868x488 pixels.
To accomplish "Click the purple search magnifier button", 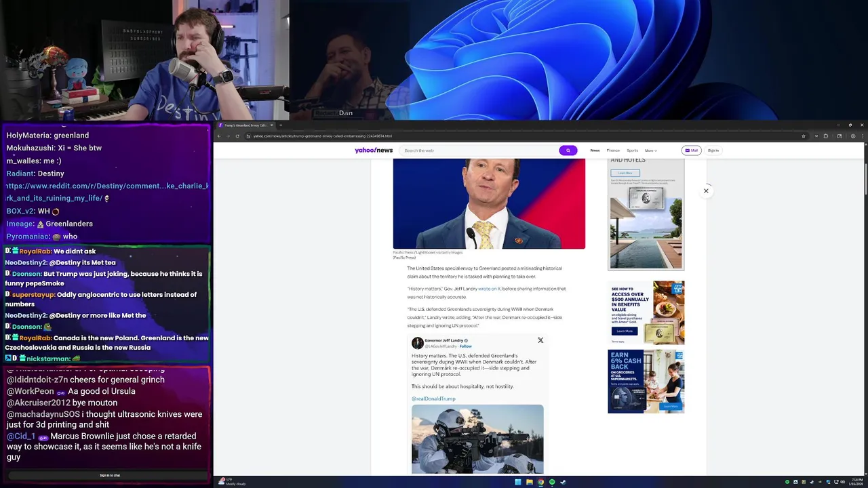I will (568, 150).
